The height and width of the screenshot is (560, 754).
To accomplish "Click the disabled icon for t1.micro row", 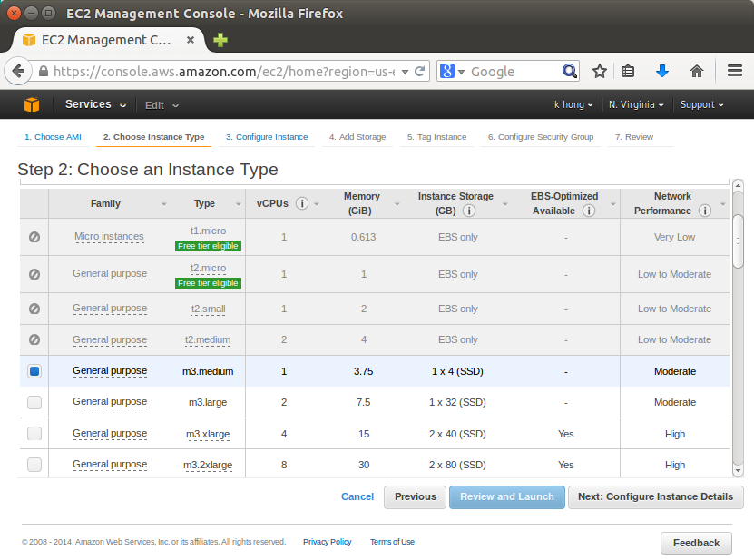I will [x=34, y=237].
